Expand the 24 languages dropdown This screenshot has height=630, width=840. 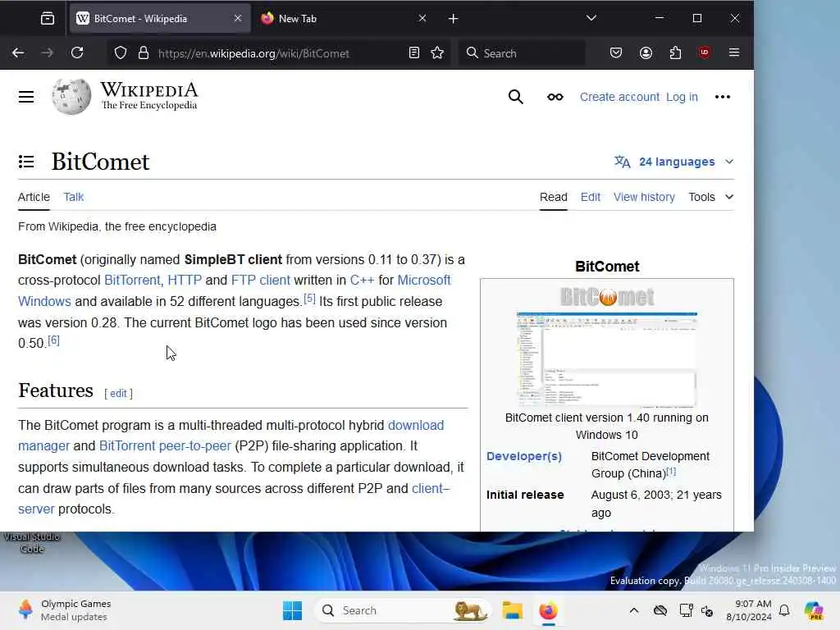click(674, 162)
